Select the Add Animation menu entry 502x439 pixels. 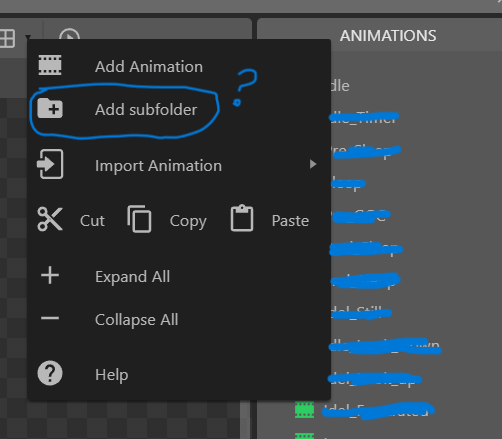[179, 66]
